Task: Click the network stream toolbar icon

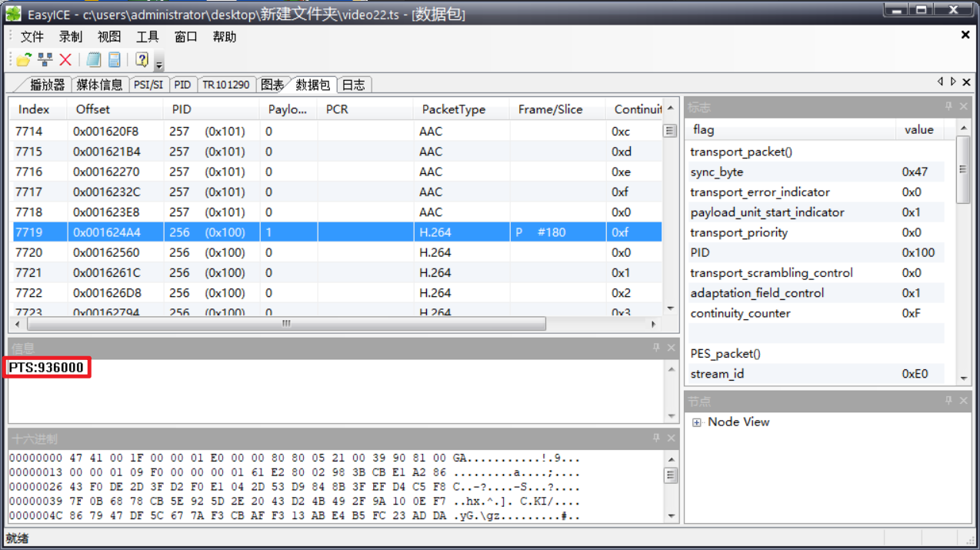Action: (x=45, y=60)
